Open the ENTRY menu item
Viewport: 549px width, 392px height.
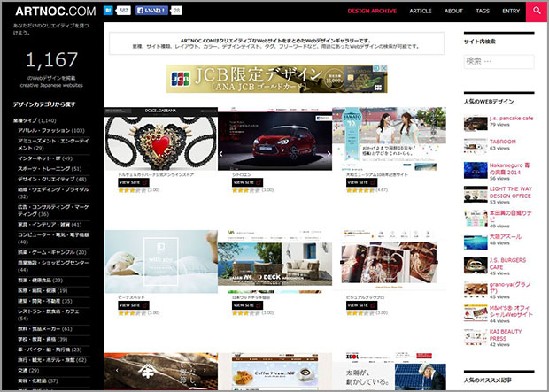pos(511,12)
